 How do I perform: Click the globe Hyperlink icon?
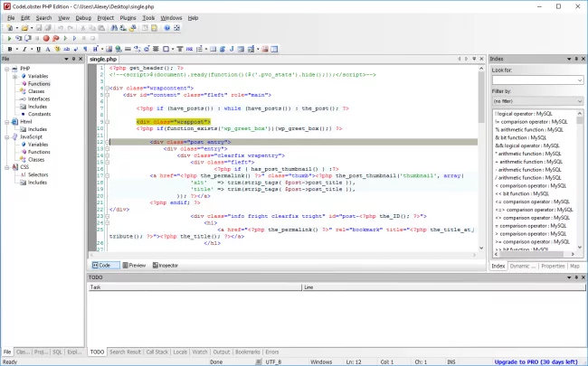(x=119, y=49)
